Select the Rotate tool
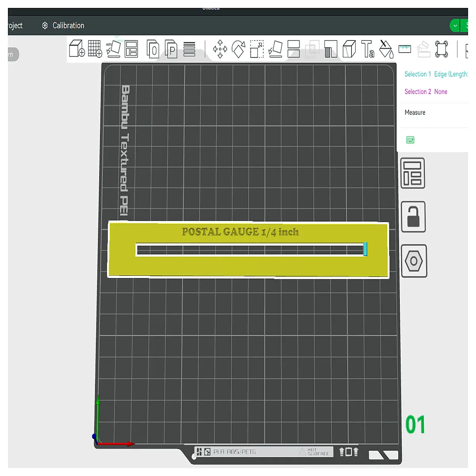Screen dimensions: 476x476 pos(238,49)
